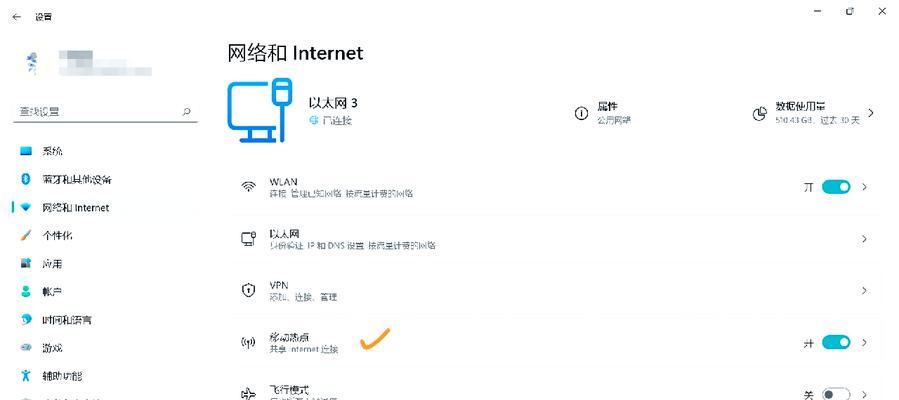Click the Bluetooth icon in sidebar
Image resolution: width=899 pixels, height=400 pixels.
coord(25,179)
